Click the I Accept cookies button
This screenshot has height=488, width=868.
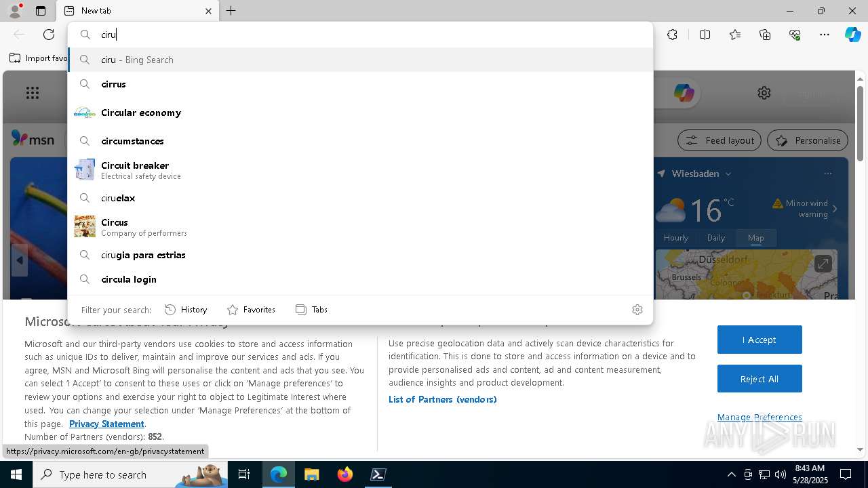pyautogui.click(x=759, y=340)
